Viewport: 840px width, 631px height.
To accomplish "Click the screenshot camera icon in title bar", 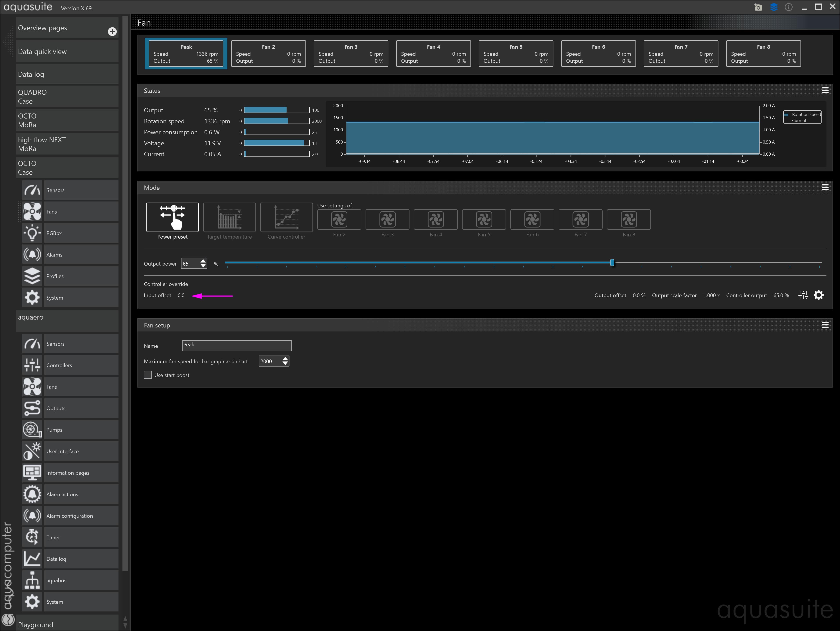I will tap(757, 7).
